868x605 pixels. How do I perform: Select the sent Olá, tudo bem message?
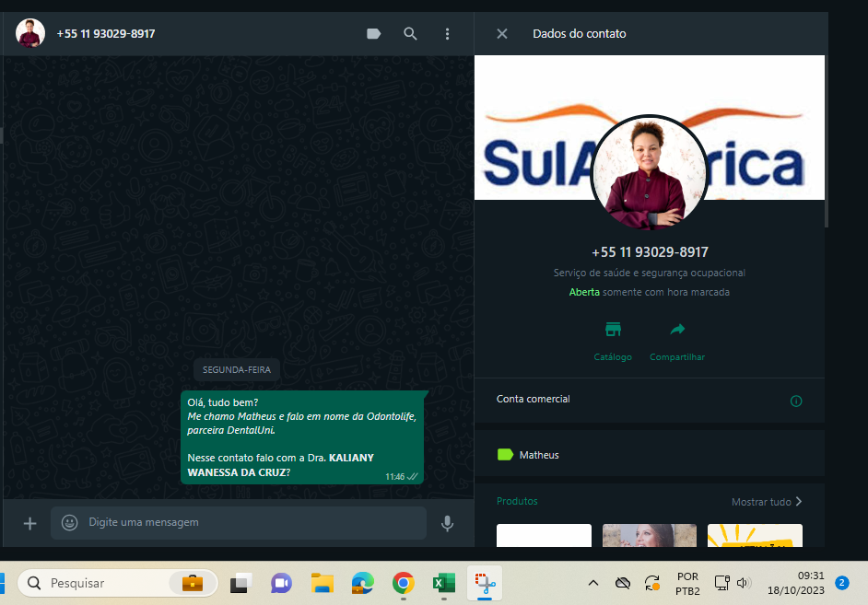click(302, 436)
